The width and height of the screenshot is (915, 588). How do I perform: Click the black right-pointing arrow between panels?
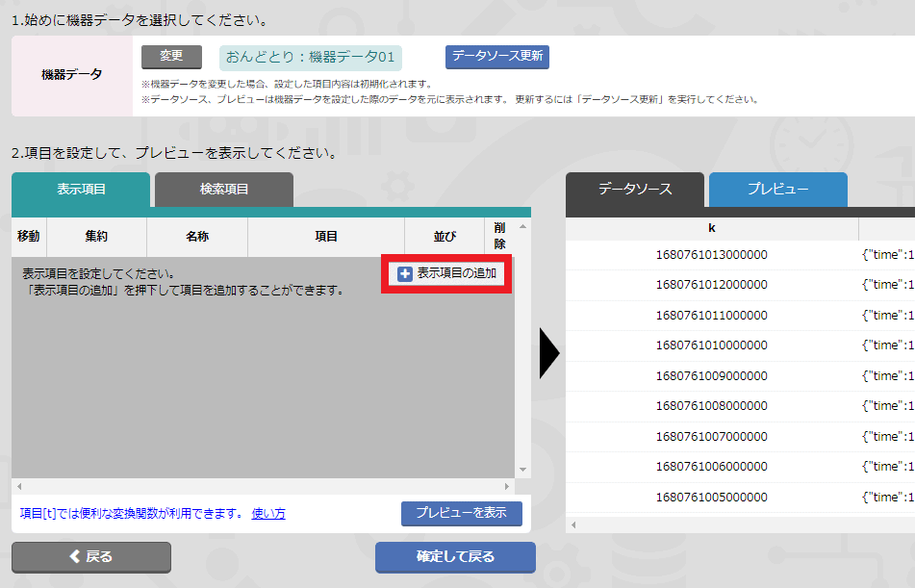pos(549,353)
